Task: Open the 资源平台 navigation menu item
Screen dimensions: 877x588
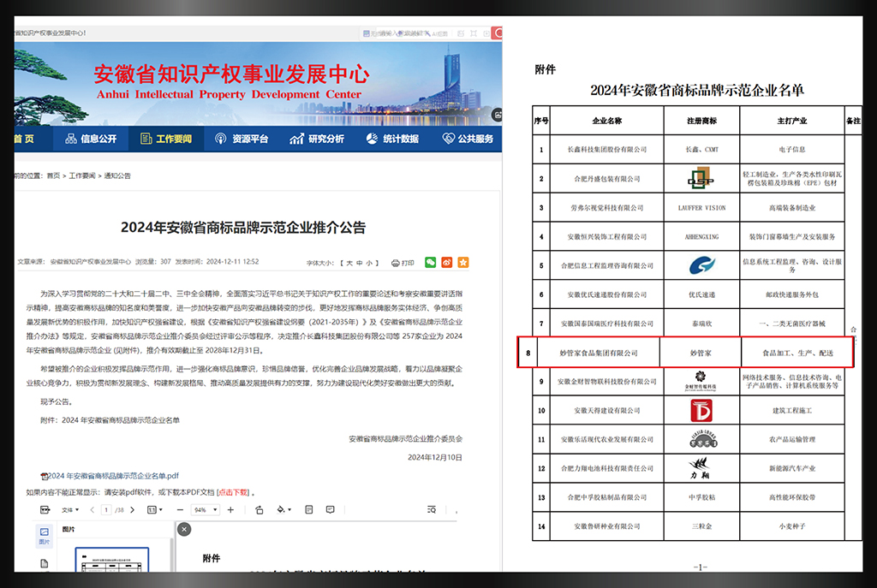Action: 242,139
